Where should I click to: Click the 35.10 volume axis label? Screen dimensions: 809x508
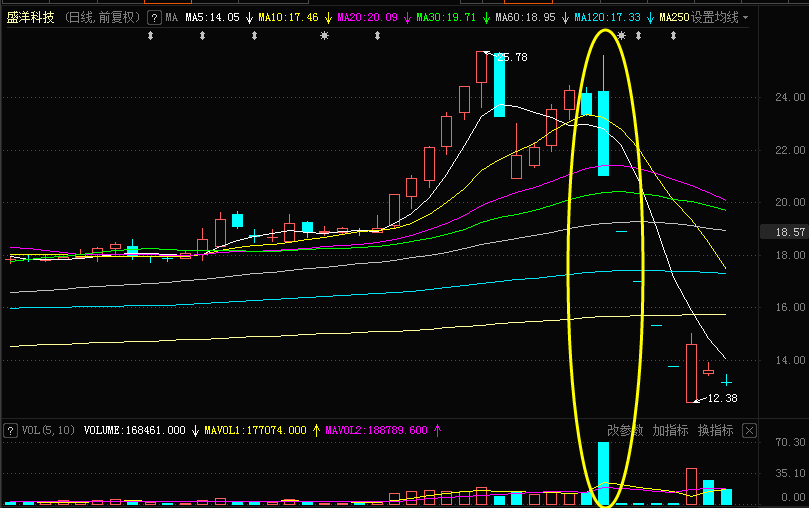click(x=790, y=473)
